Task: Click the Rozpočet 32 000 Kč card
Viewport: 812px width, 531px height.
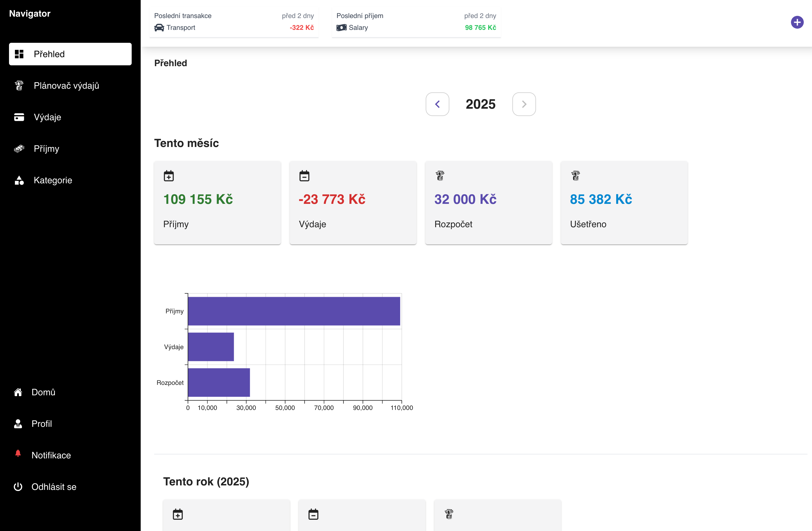Action: coord(488,202)
